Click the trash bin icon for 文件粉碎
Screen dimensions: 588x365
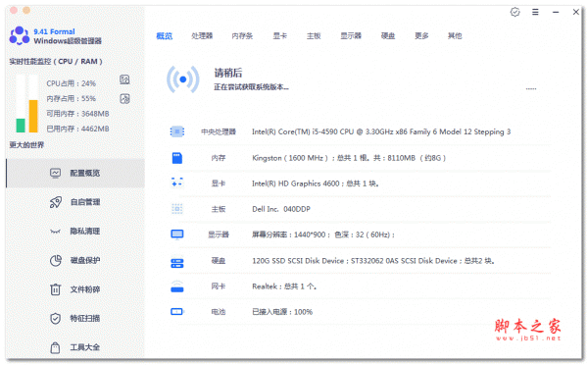tap(56, 289)
